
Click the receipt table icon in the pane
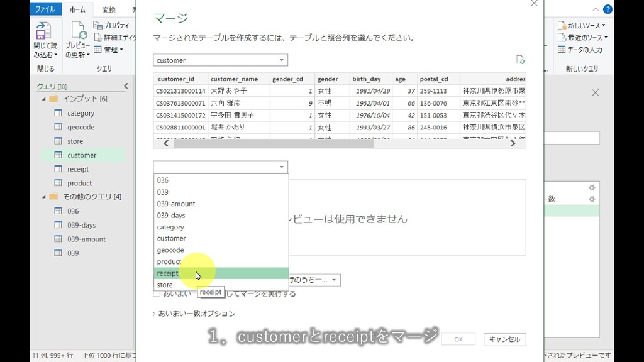pyautogui.click(x=58, y=168)
